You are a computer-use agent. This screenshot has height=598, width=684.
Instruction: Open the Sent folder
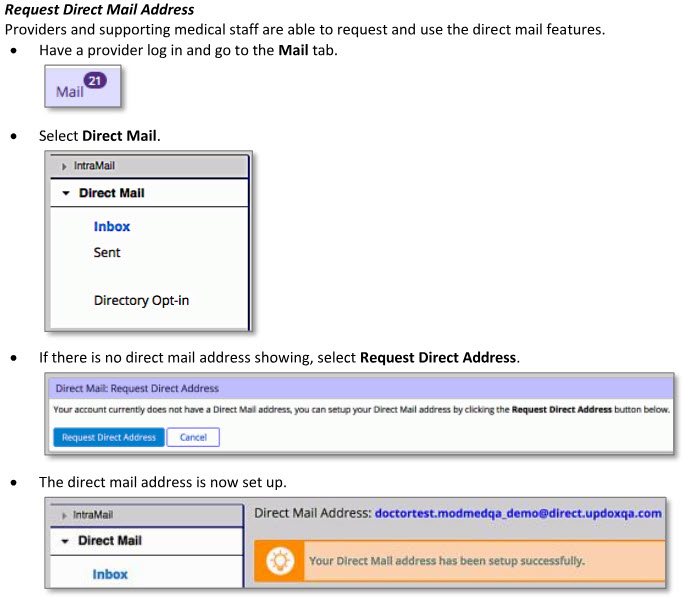(x=107, y=253)
